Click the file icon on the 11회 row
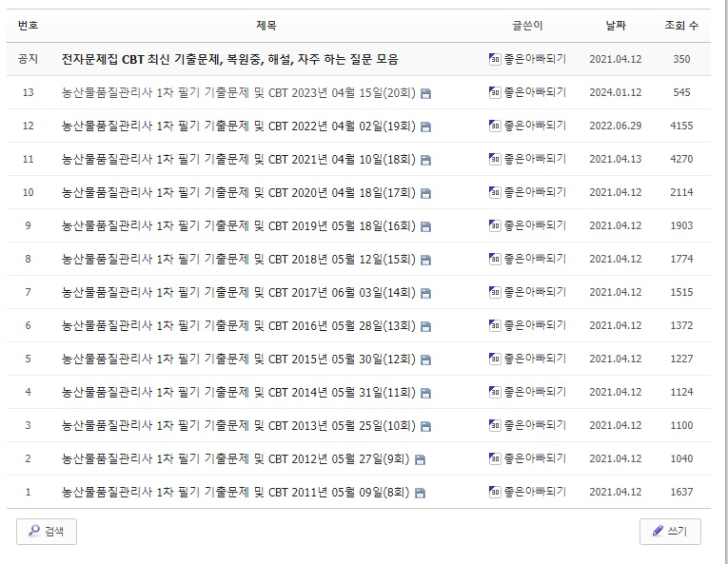 click(x=425, y=394)
